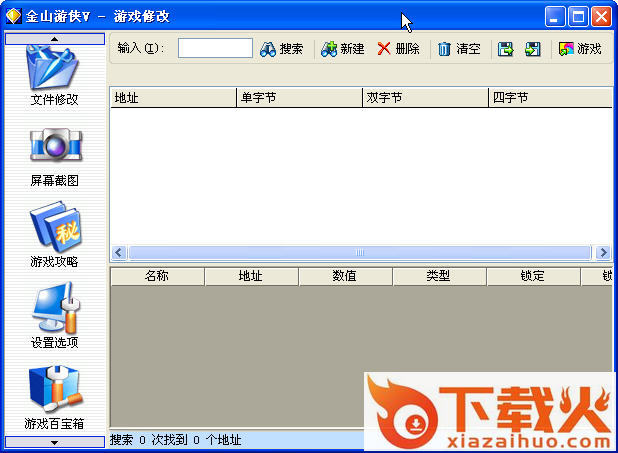The width and height of the screenshot is (618, 453).
Task: Click the sidebar scroll down arrow
Action: (54, 442)
